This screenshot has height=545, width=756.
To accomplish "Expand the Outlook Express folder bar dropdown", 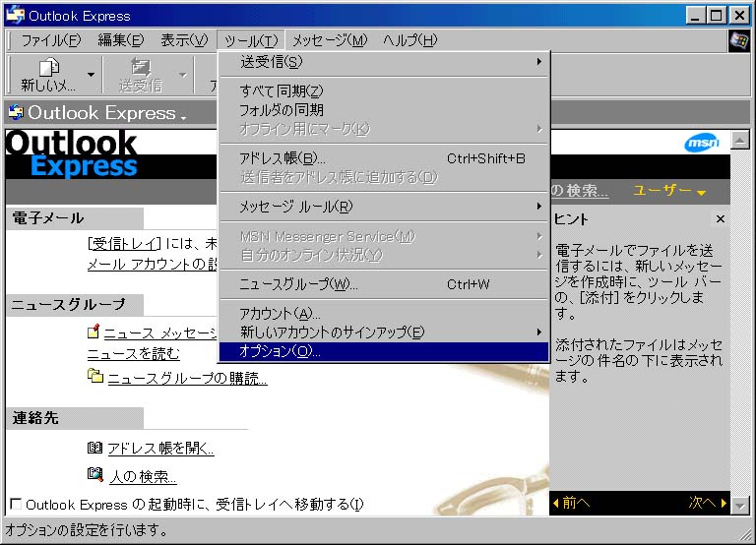I will 183,117.
